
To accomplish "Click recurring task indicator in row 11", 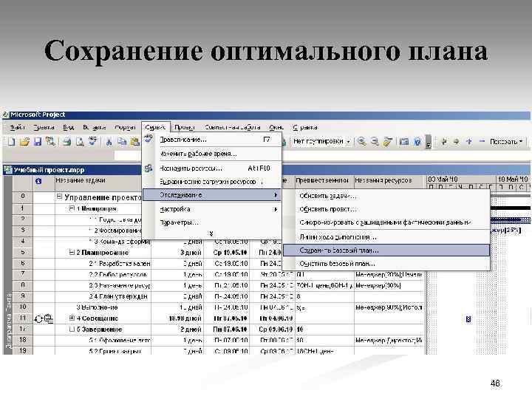I will click(38, 319).
